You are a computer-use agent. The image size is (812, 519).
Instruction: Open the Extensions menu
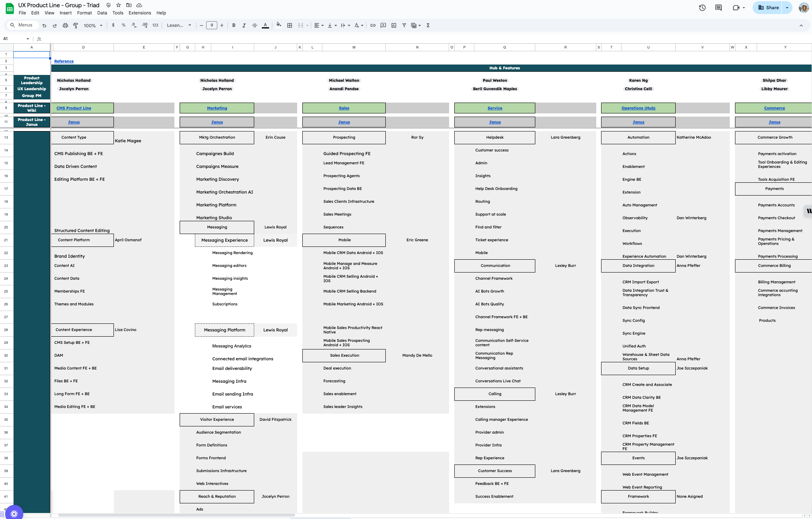click(140, 13)
